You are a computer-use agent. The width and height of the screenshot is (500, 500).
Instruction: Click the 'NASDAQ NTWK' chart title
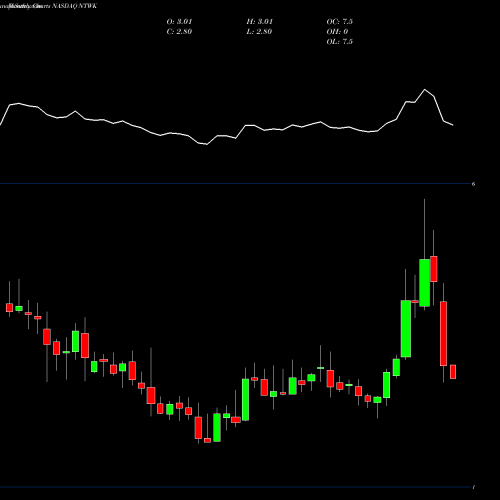coord(74,6)
